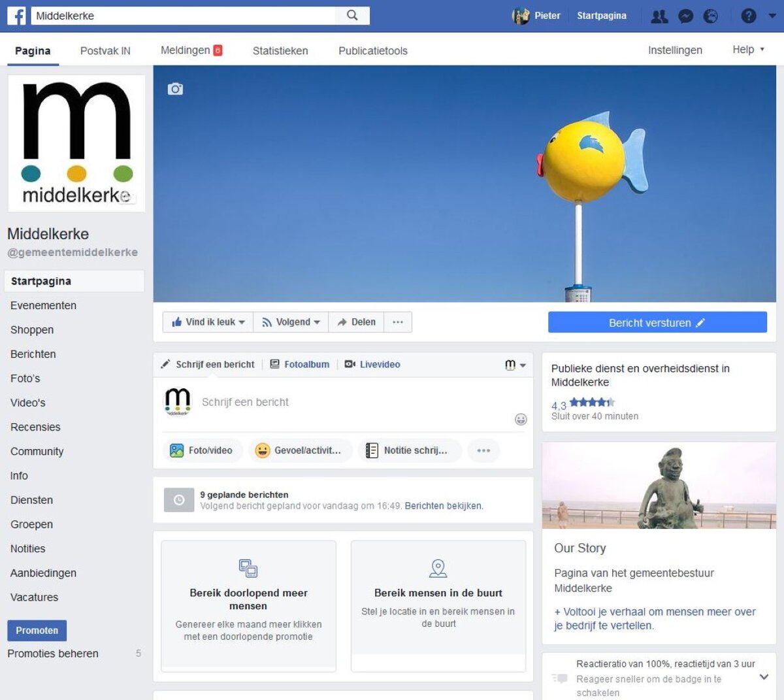Click Voltooi je verhaal link
The image size is (784, 700).
click(x=655, y=618)
